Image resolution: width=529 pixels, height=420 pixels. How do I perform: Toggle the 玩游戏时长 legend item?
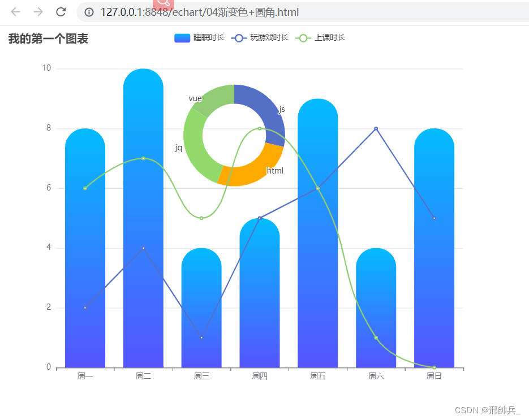click(260, 38)
